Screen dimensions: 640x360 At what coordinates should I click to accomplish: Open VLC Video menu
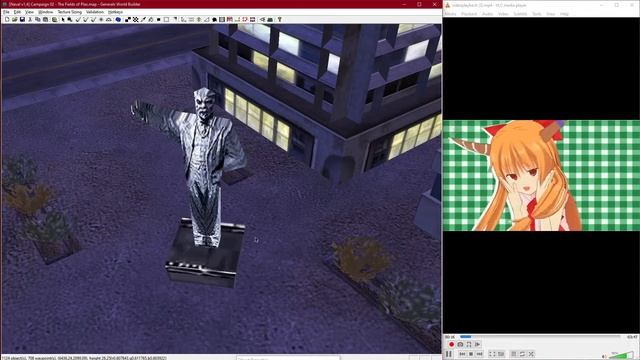click(503, 14)
